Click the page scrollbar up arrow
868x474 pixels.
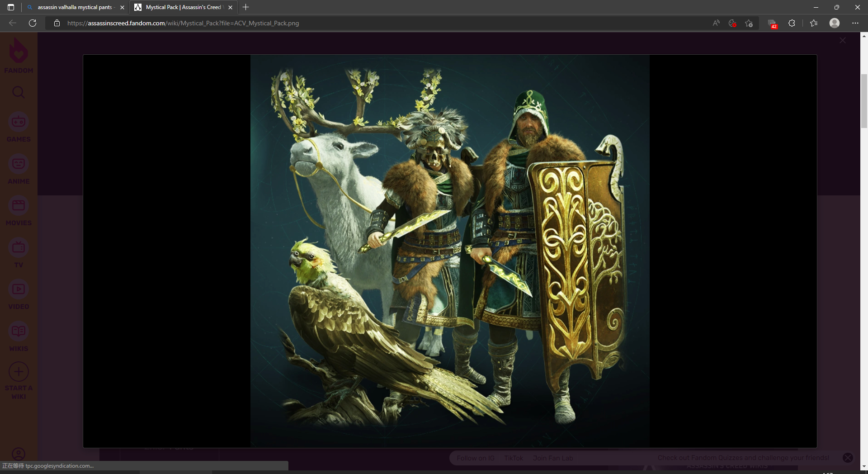(x=864, y=35)
